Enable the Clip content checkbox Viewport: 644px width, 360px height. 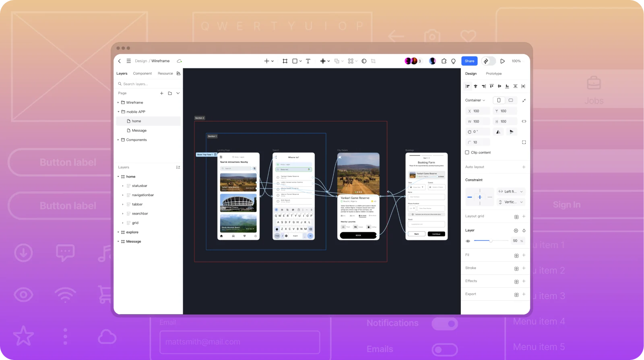(x=467, y=153)
